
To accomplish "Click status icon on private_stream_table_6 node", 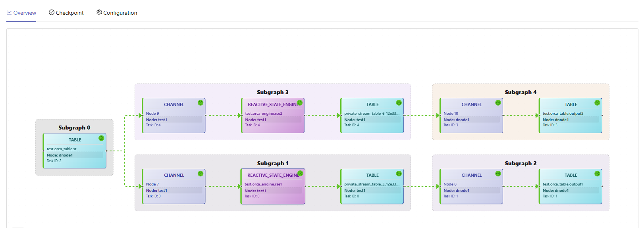I will point(399,103).
